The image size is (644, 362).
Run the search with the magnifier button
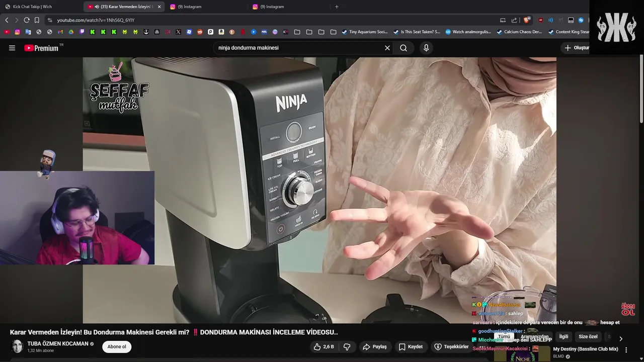coord(404,48)
